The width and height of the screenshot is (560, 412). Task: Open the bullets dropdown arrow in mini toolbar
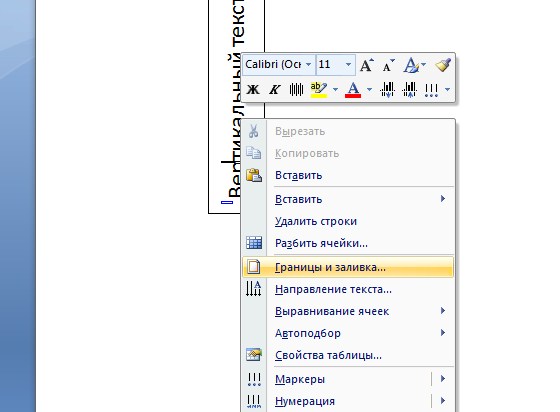pyautogui.click(x=448, y=89)
